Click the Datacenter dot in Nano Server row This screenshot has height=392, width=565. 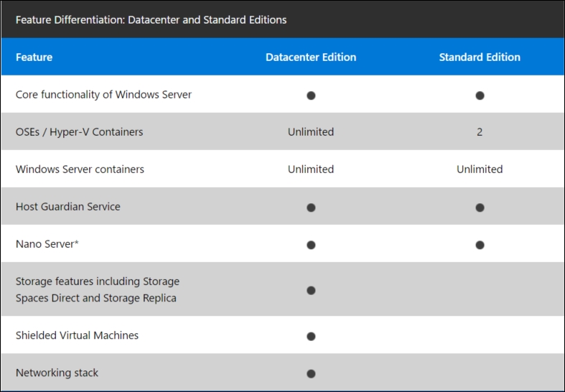[311, 245]
